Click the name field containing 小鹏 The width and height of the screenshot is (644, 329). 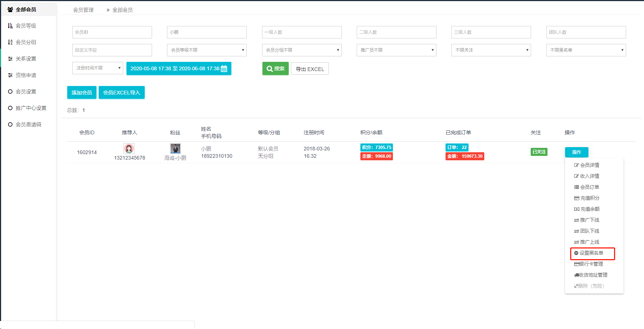point(207,32)
